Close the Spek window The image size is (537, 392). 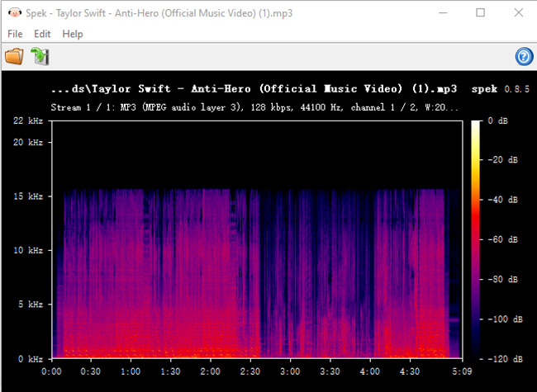pyautogui.click(x=519, y=13)
